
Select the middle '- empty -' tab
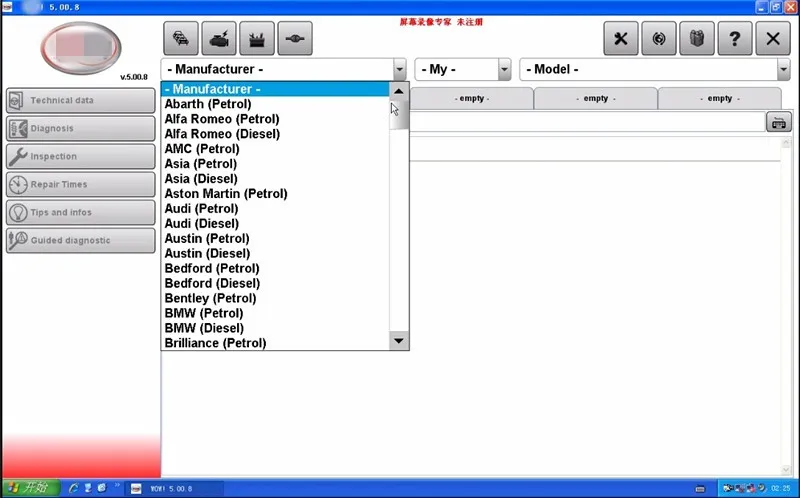[x=595, y=98]
